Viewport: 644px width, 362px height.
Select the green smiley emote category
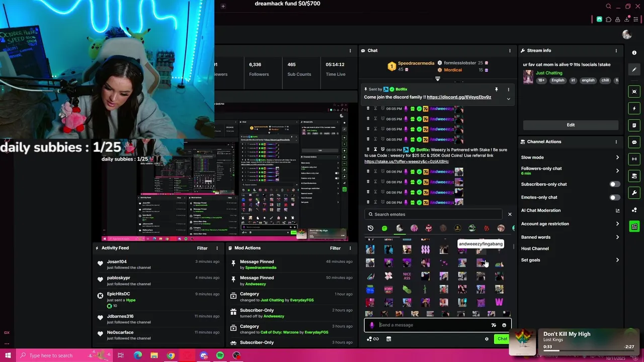coord(384,228)
